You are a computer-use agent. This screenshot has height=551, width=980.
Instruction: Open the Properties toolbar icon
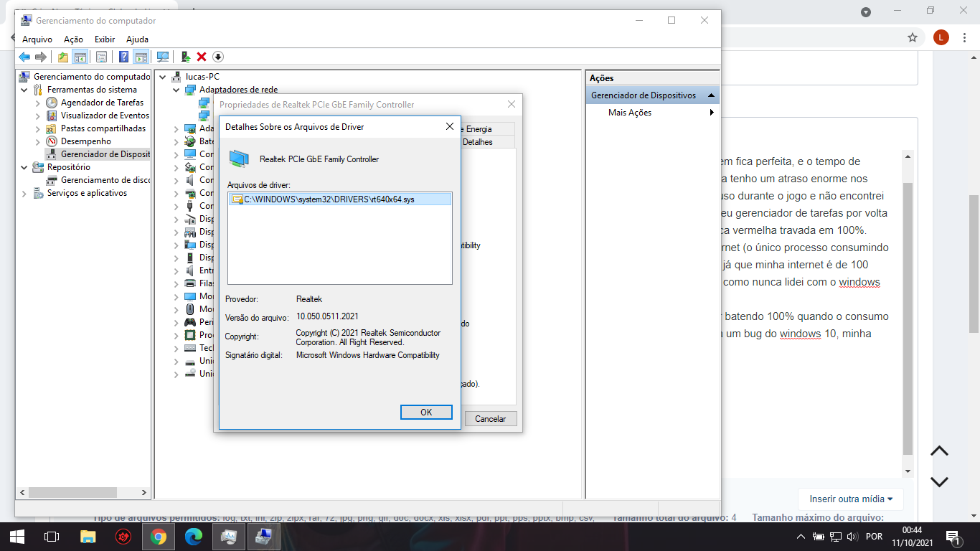[101, 57]
